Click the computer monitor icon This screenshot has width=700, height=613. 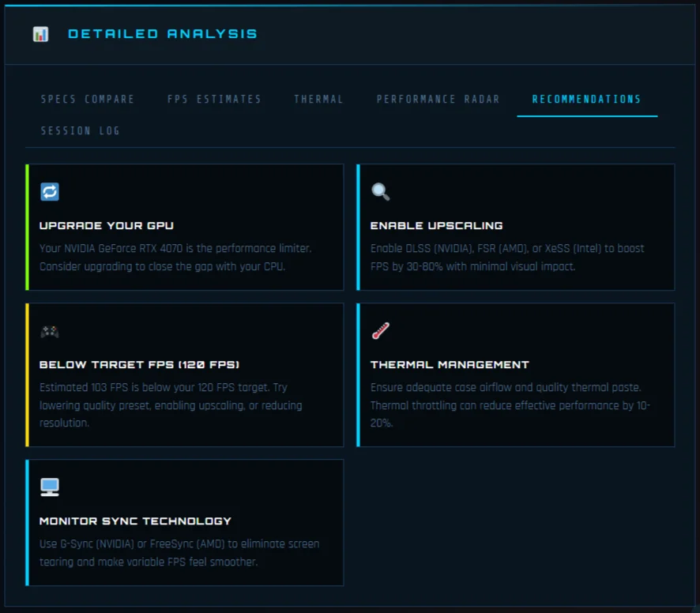coord(50,487)
